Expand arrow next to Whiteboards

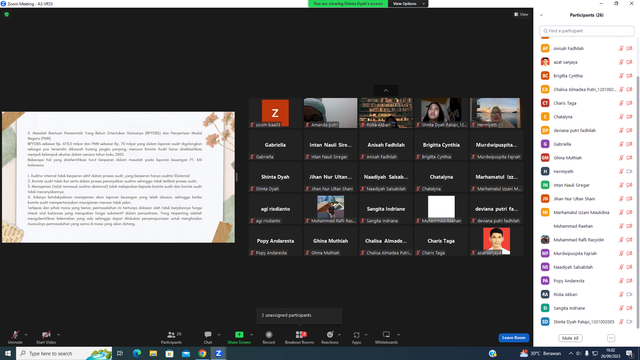pyautogui.click(x=398, y=335)
